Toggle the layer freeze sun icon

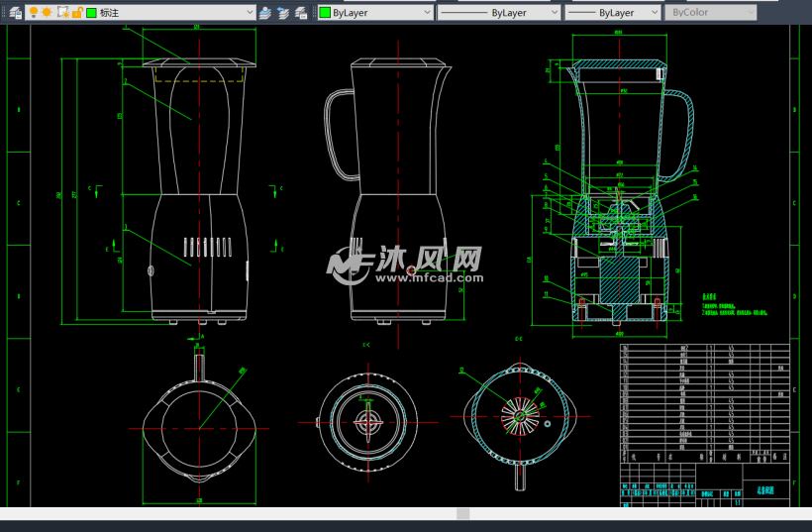[47, 12]
